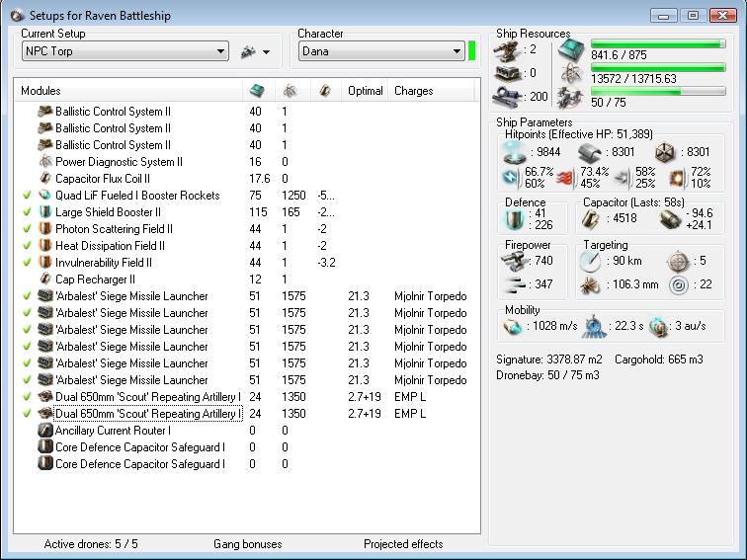This screenshot has height=560, width=747.
Task: Open Gang bonuses in the status bar
Action: [x=247, y=544]
